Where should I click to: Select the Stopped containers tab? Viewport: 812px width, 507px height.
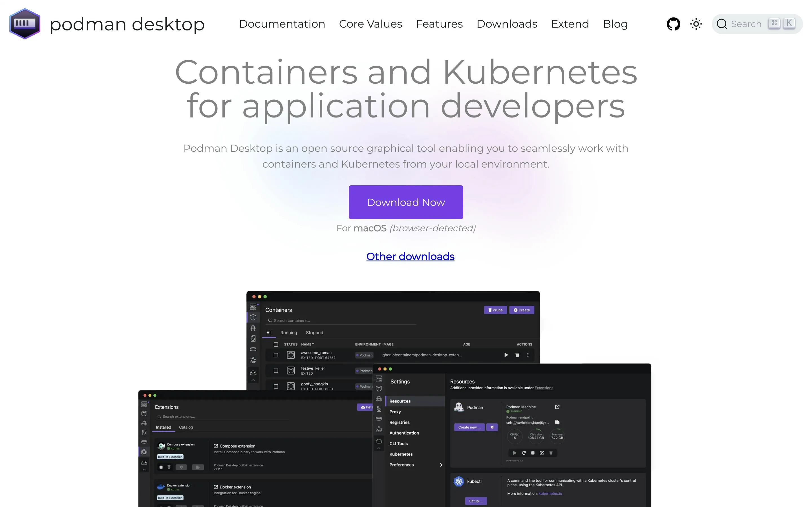point(314,333)
